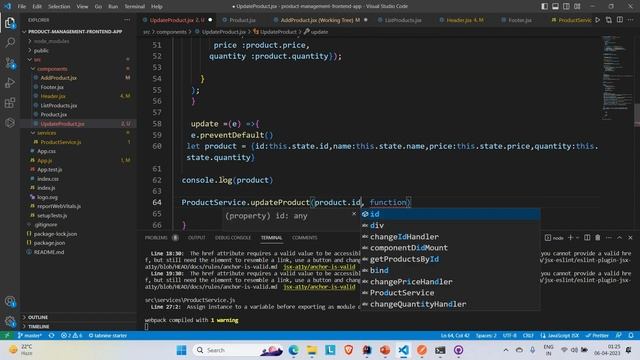The width and height of the screenshot is (640, 360).
Task: Click errors and warnings count in status bar
Action: pos(71,336)
